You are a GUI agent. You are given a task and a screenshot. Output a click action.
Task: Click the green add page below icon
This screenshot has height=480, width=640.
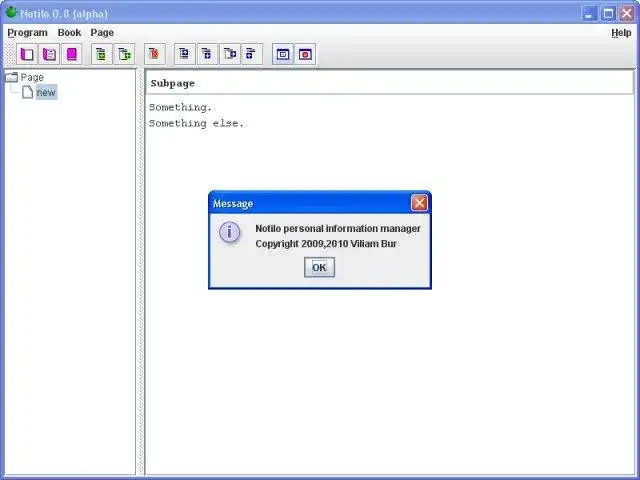[x=101, y=54]
